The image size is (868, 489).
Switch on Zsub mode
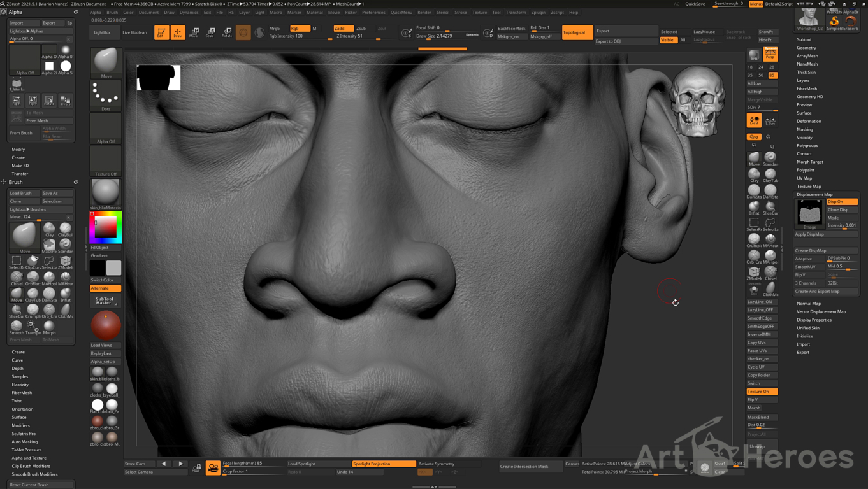click(x=365, y=29)
